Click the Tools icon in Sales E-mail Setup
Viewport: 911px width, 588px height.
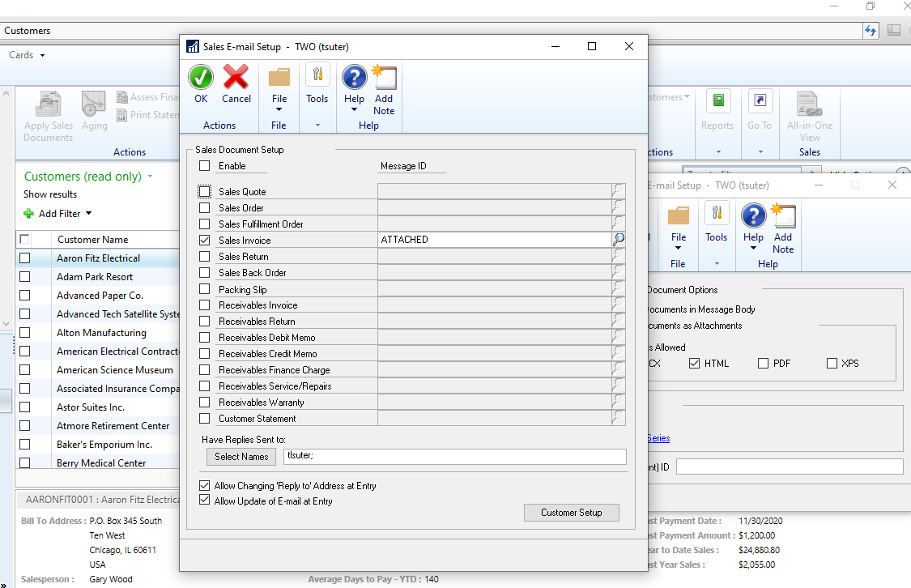coord(317,75)
